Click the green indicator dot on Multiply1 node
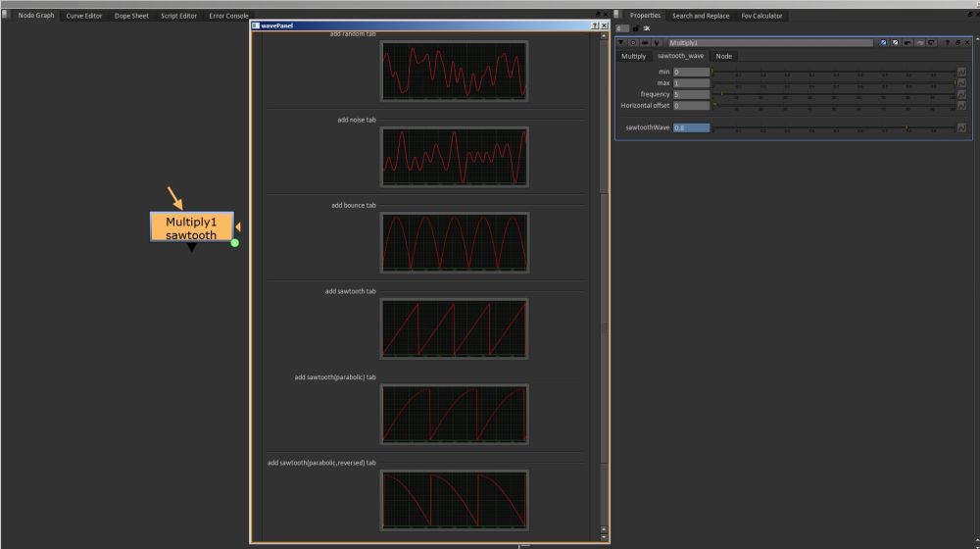 235,243
